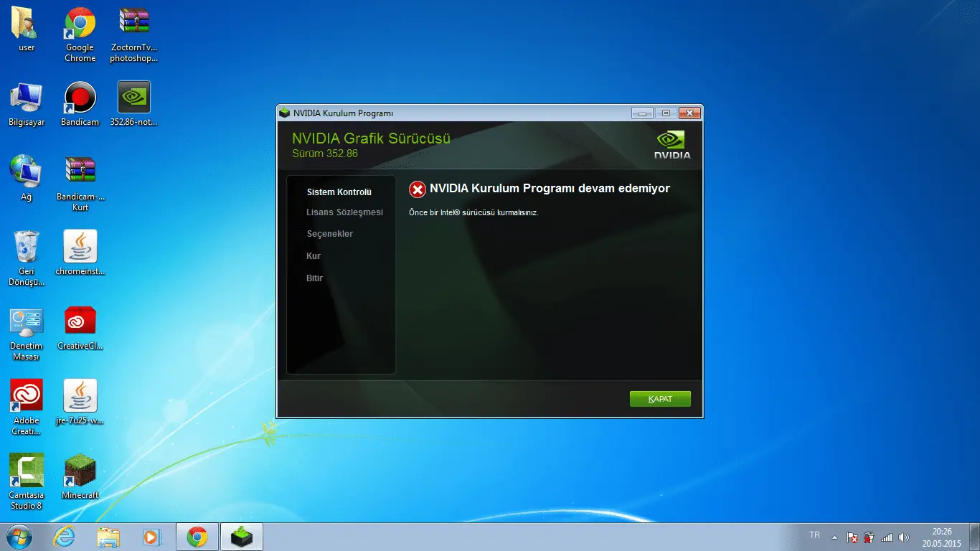Select the Adobe Creative Cloud shortcut icon
980x551 pixels.
pos(27,408)
